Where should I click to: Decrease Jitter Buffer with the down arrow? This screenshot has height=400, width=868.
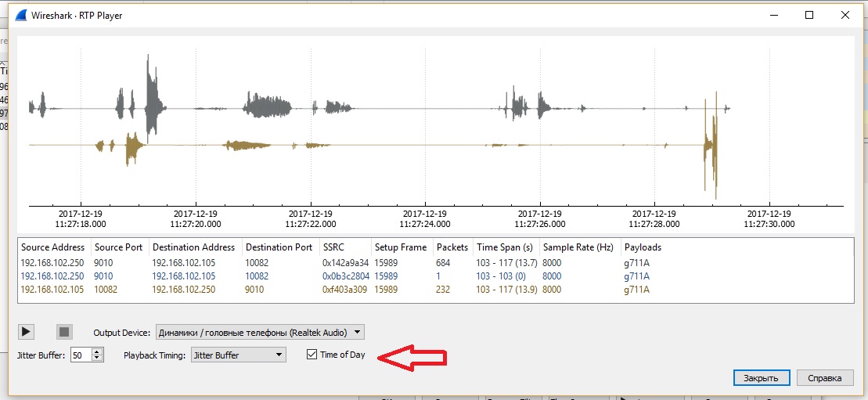(x=97, y=358)
